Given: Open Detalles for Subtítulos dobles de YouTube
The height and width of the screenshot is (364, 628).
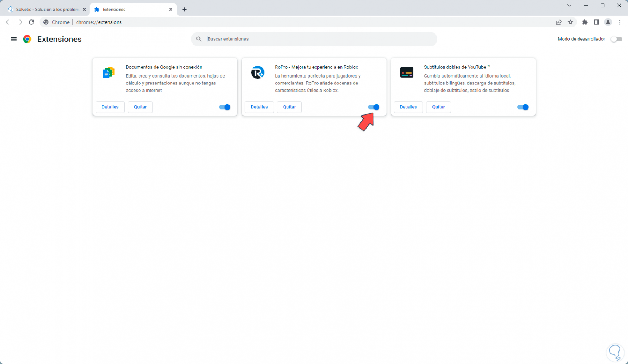Looking at the screenshot, I should pyautogui.click(x=408, y=107).
